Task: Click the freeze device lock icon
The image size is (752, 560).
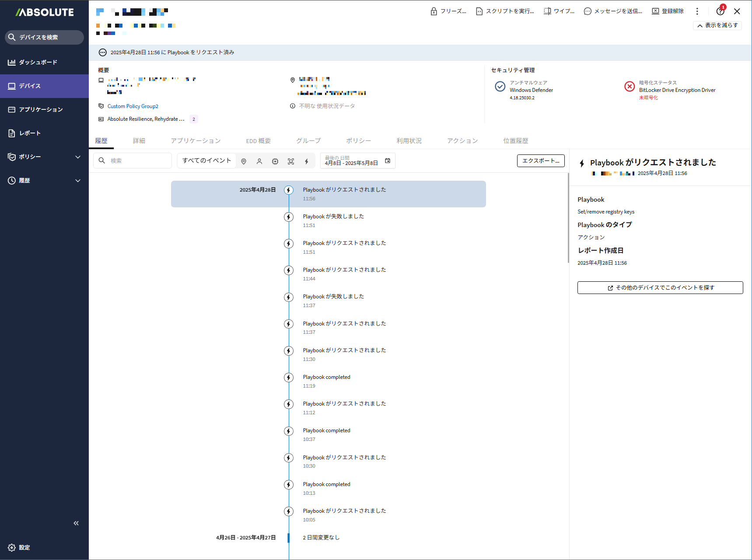Action: pyautogui.click(x=434, y=11)
